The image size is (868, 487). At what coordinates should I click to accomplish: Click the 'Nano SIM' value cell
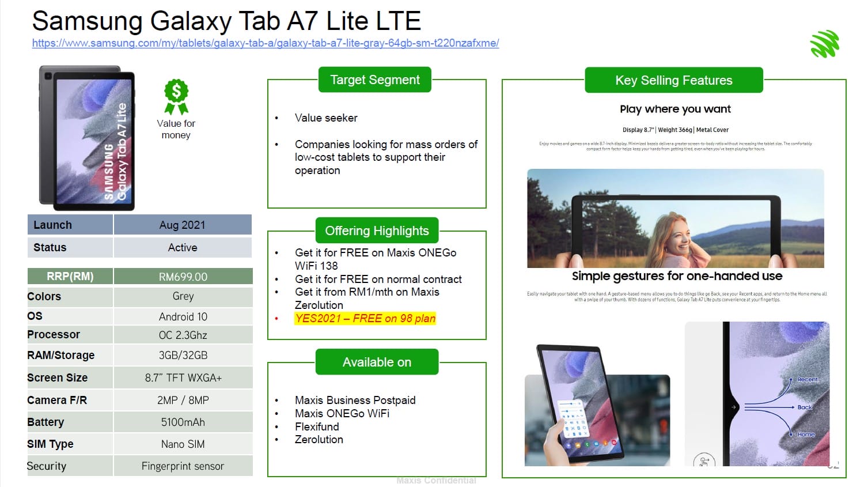click(x=183, y=444)
